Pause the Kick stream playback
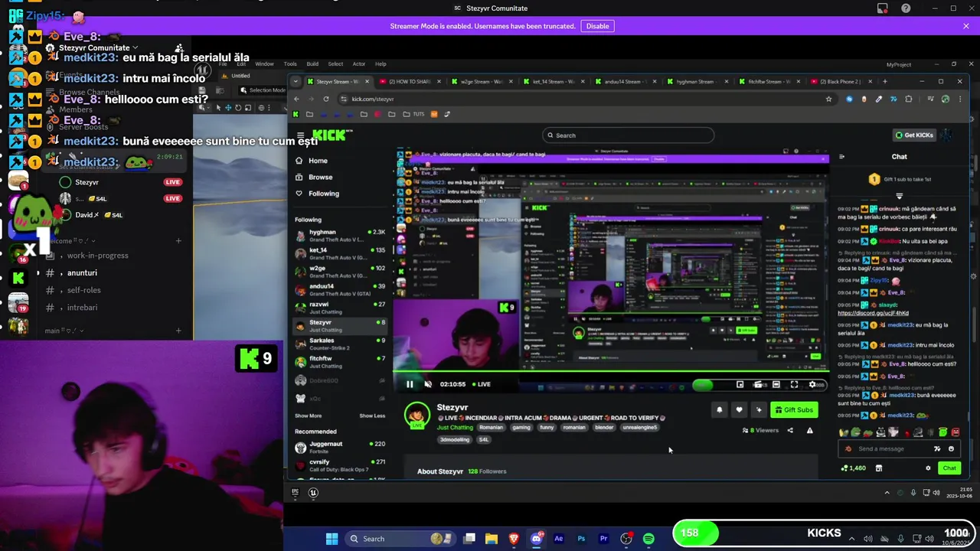The height and width of the screenshot is (551, 980). click(410, 384)
